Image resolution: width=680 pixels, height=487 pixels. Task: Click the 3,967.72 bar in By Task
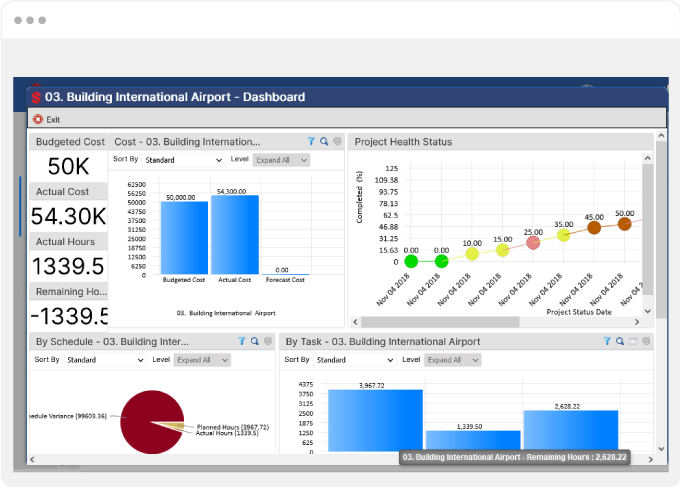point(375,421)
